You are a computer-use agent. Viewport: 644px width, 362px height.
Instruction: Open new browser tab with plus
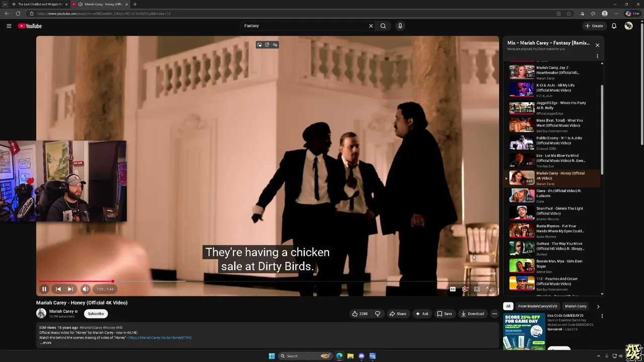pos(134,4)
